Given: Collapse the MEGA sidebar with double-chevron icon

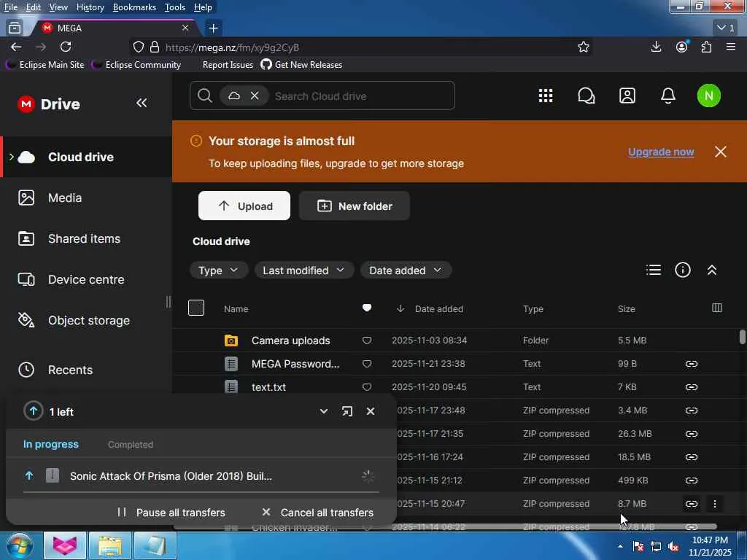Looking at the screenshot, I should point(142,103).
